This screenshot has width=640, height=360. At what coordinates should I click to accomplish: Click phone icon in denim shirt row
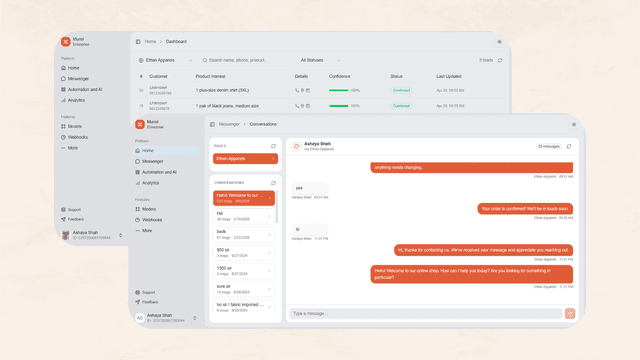[x=297, y=90]
